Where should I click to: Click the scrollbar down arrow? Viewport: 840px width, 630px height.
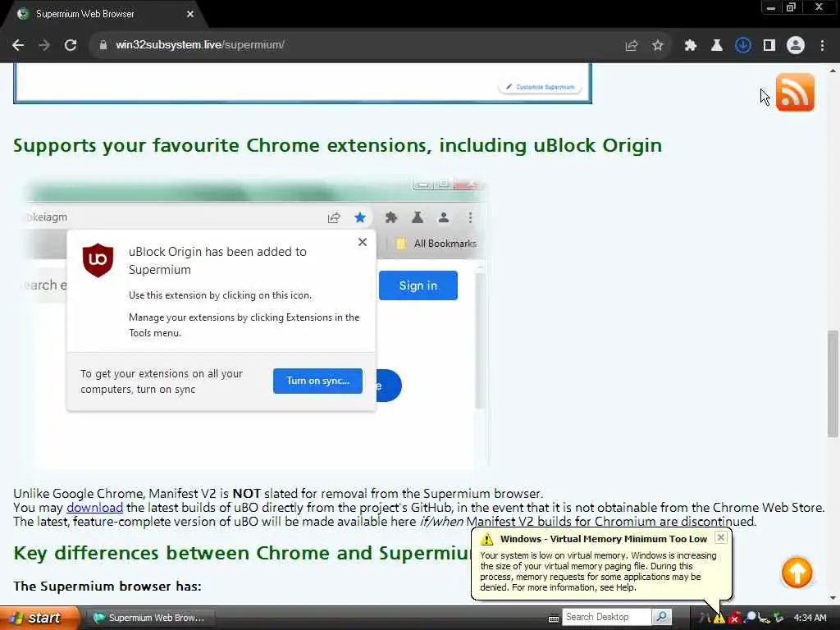click(x=833, y=598)
